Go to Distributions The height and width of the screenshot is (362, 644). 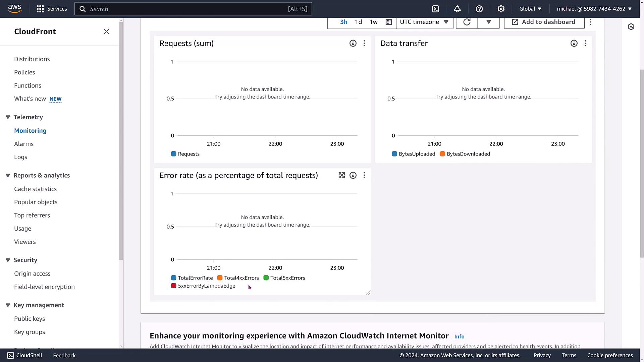click(32, 59)
